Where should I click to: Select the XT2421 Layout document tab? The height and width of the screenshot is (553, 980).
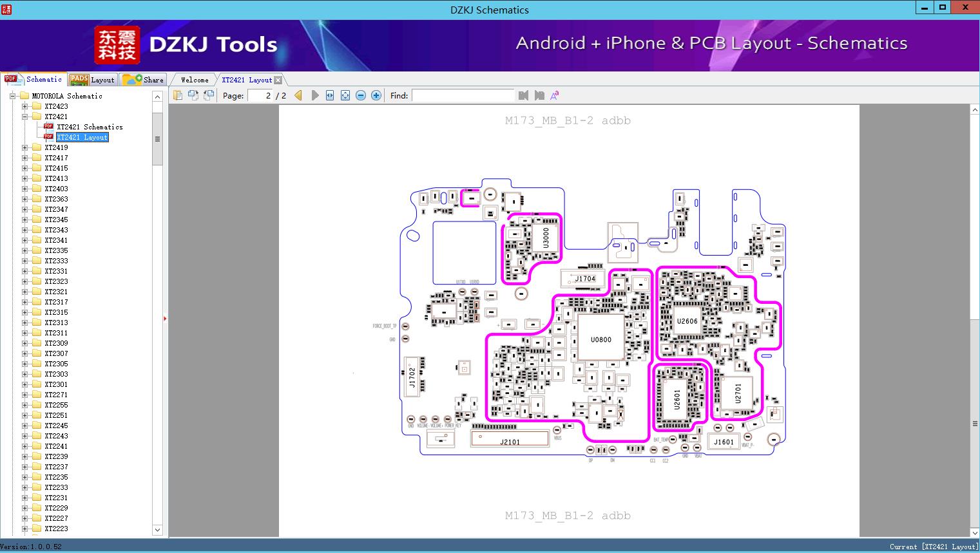click(x=247, y=80)
